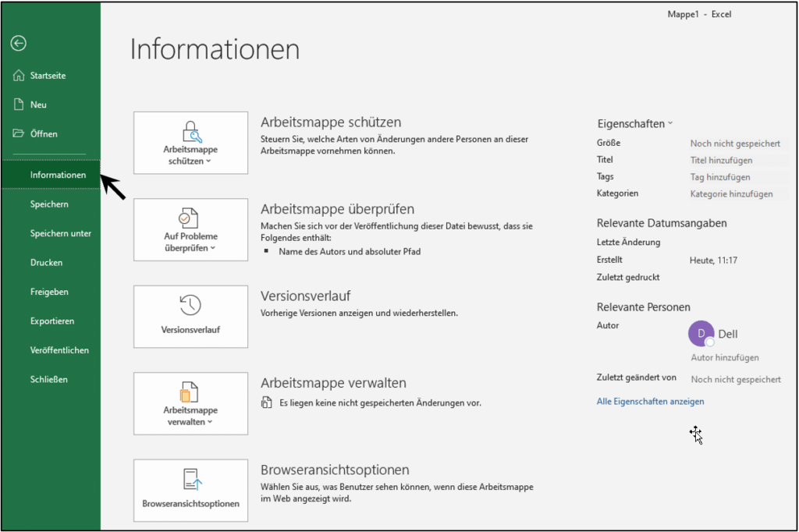
Task: Expand the Eigenschaften dropdown heading
Action: pos(635,124)
